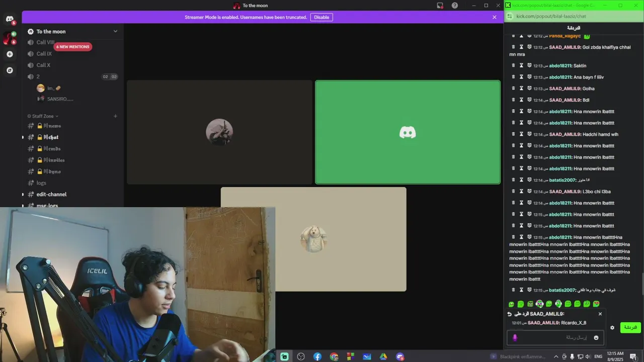Open Discord inbox icon in title bar

440,6
